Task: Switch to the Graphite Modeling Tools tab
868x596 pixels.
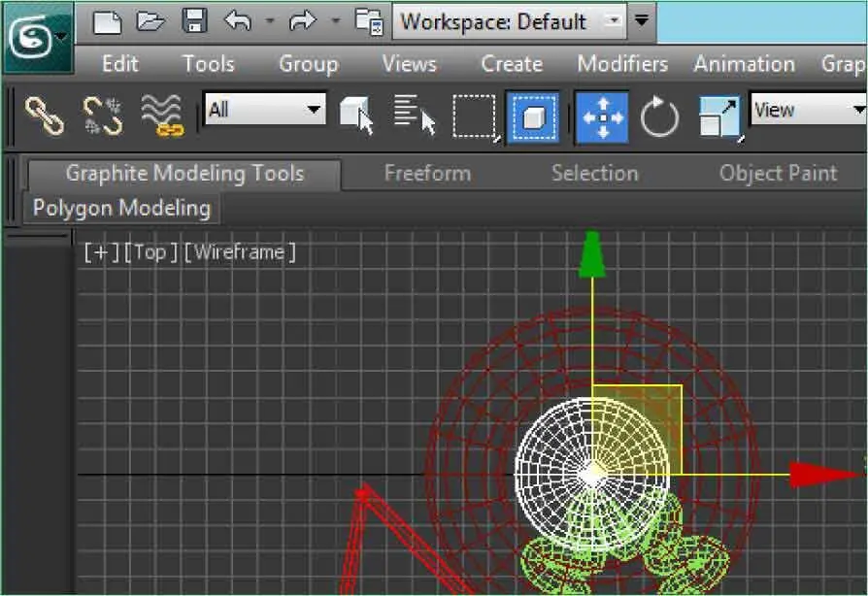Action: click(184, 174)
